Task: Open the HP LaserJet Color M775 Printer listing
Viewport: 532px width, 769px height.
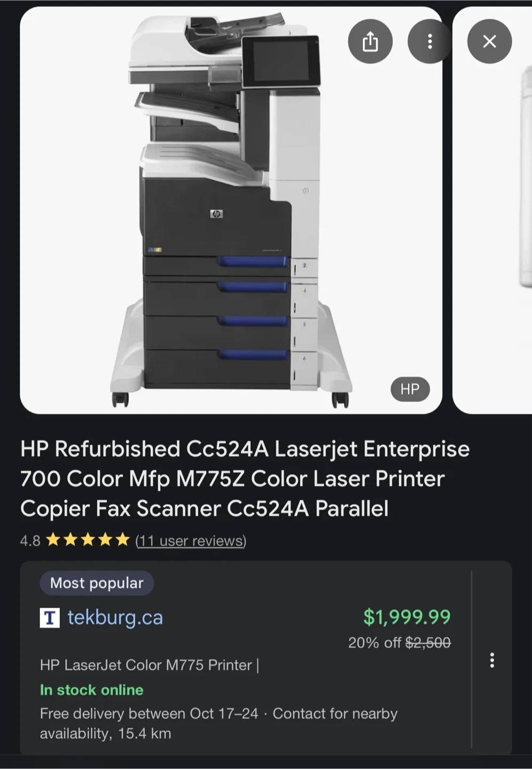Action: (x=149, y=665)
